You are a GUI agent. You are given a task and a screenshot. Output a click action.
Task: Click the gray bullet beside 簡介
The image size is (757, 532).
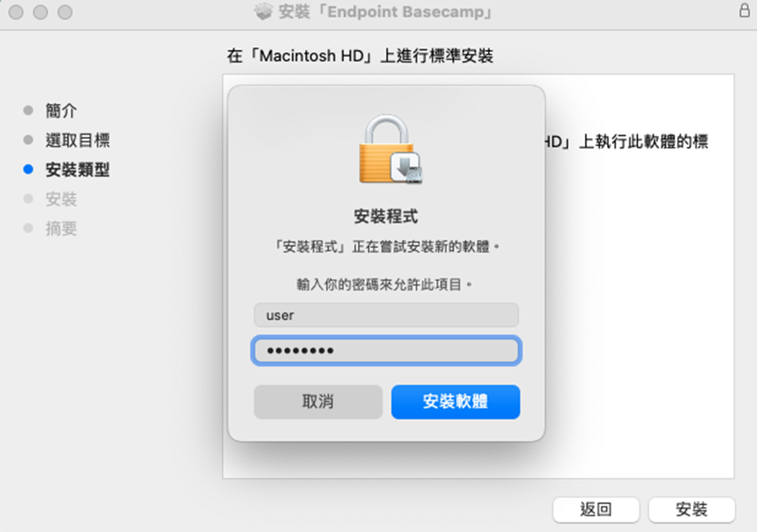click(x=28, y=111)
